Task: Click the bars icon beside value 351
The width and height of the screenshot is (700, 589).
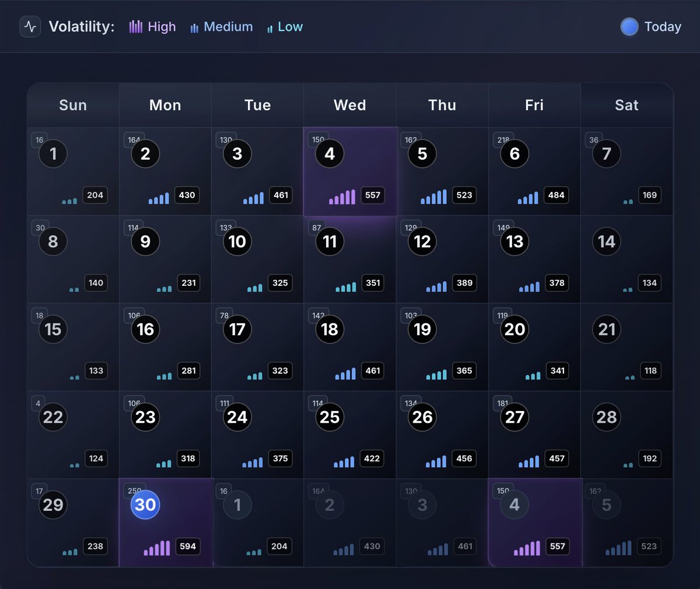Action: pos(345,287)
